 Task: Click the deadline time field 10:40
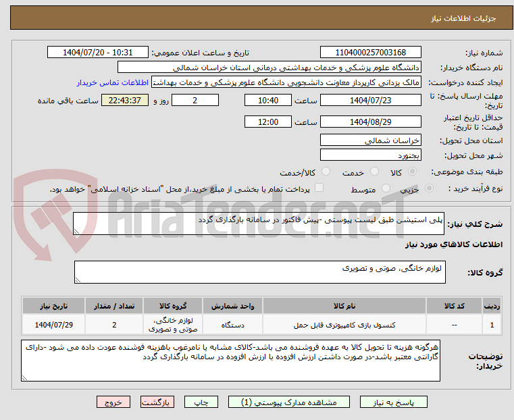click(x=268, y=100)
